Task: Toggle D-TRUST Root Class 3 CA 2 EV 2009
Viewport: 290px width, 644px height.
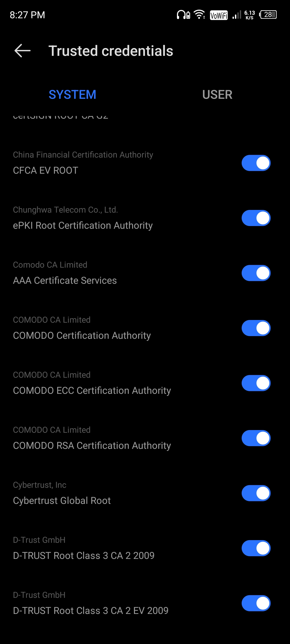Action: tap(256, 603)
